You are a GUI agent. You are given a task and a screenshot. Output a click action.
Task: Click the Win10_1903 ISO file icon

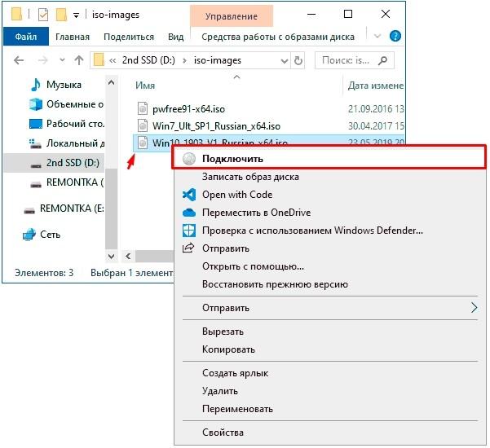(x=143, y=143)
